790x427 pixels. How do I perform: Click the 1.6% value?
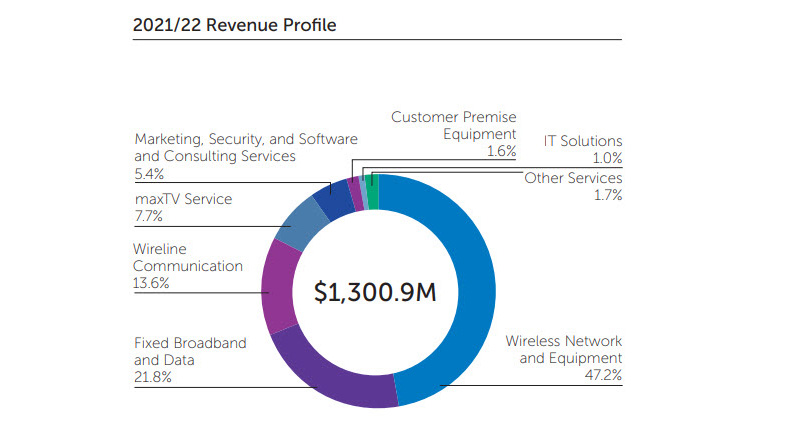coord(501,151)
